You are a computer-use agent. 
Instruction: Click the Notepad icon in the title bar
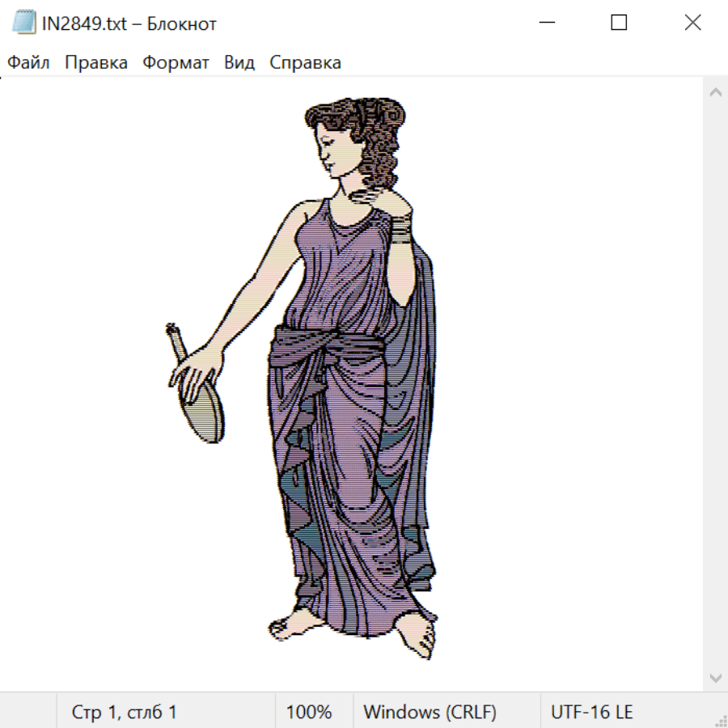coord(24,23)
